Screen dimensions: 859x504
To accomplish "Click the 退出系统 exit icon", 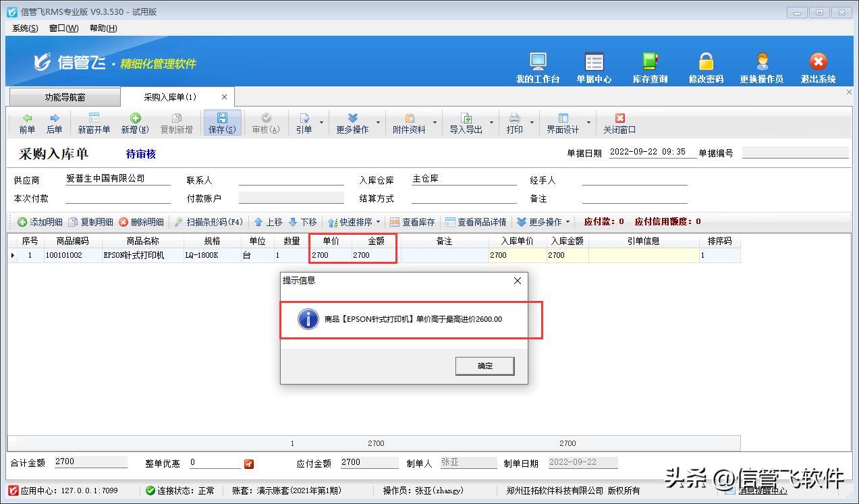I will click(817, 66).
